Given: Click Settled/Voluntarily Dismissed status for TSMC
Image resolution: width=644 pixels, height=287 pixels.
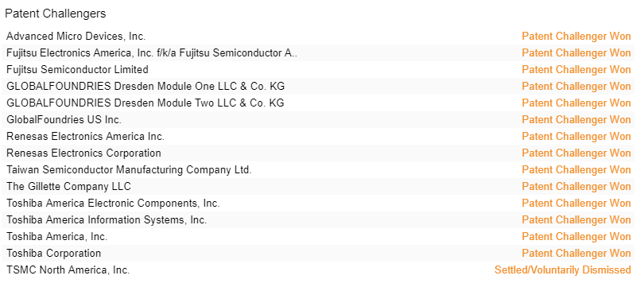Looking at the screenshot, I should [563, 270].
